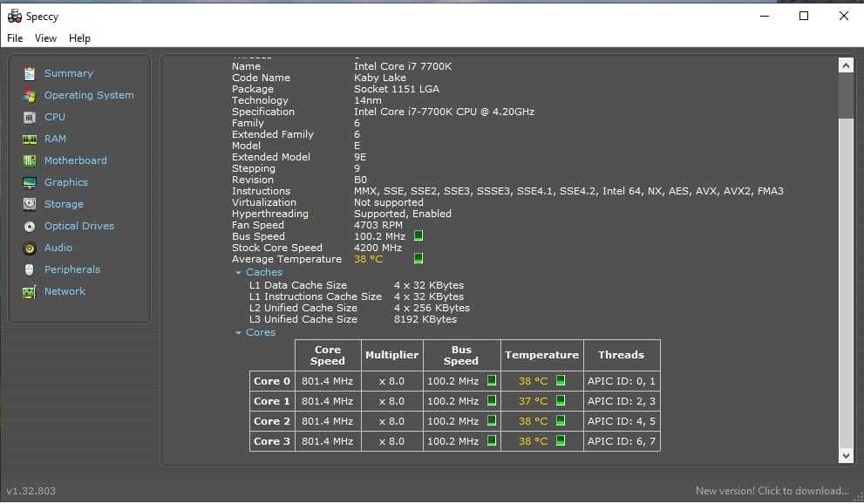864x504 pixels.
Task: Click the Peripherals mouse icon
Action: [29, 270]
